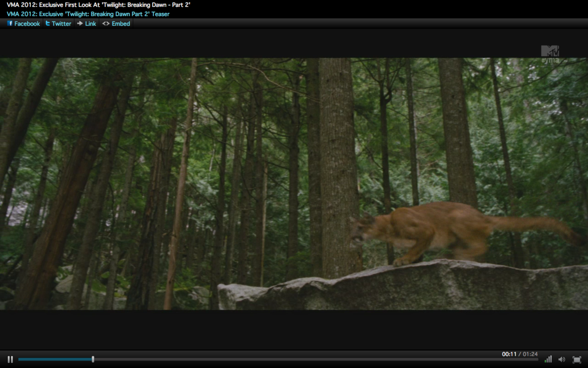
Task: Share the video via Facebook text link
Action: (27, 24)
